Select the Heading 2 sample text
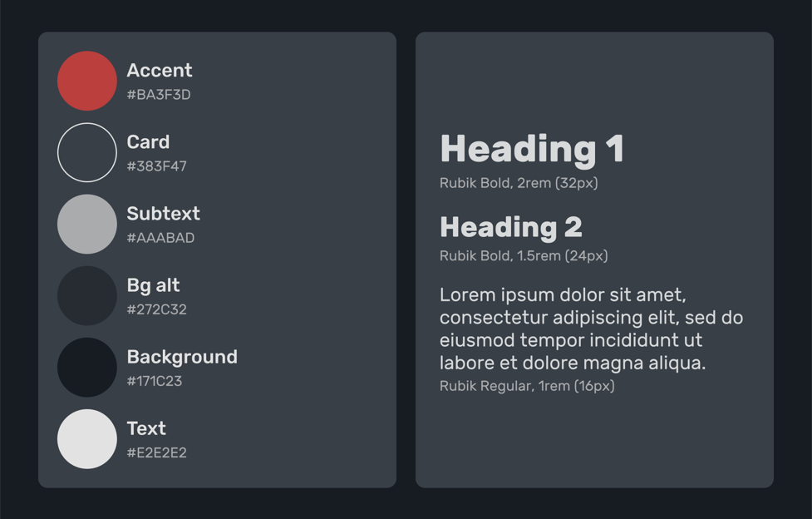The image size is (812, 519). click(x=510, y=227)
